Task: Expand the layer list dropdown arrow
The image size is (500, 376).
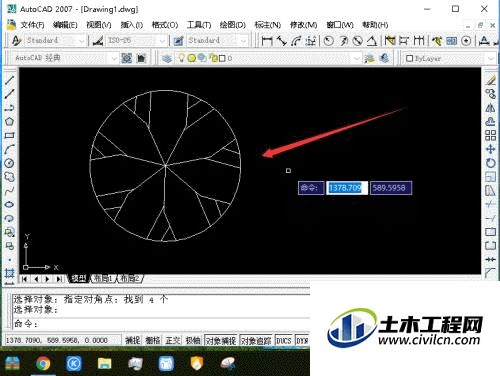Action: pyautogui.click(x=357, y=59)
